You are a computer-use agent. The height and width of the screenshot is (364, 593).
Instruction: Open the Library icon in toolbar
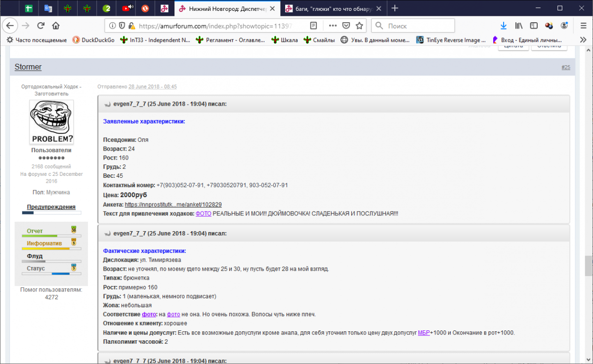519,26
